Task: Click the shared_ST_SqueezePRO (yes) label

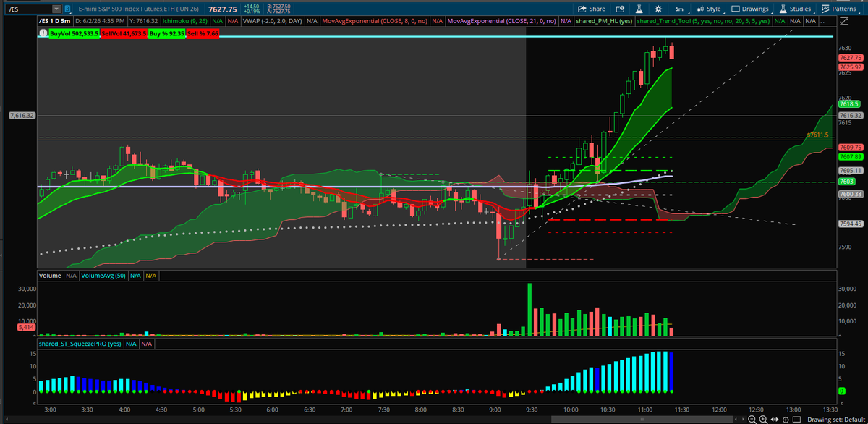Action: coord(80,344)
